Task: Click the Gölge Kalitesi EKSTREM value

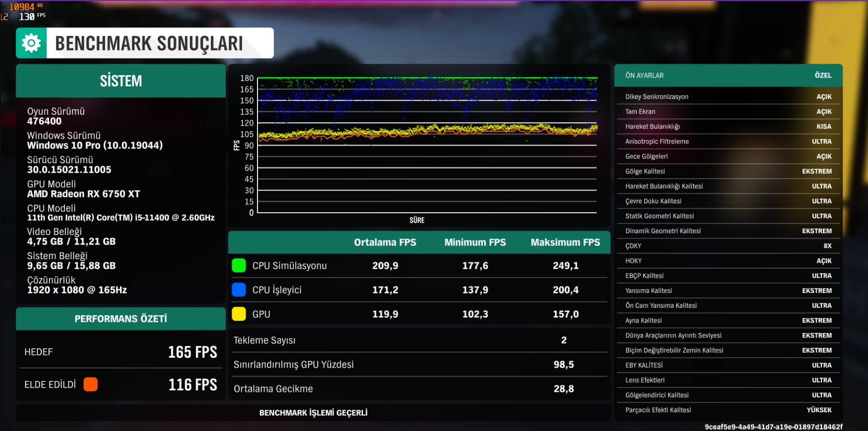Action: 817,171
